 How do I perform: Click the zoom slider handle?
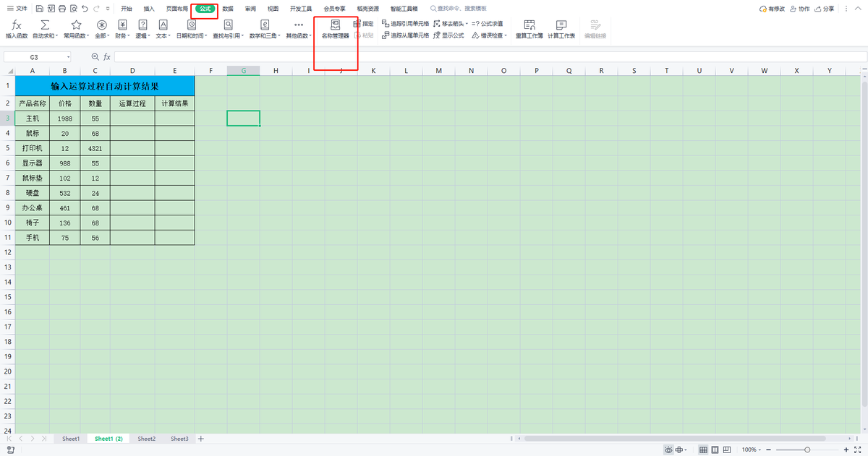click(x=807, y=449)
